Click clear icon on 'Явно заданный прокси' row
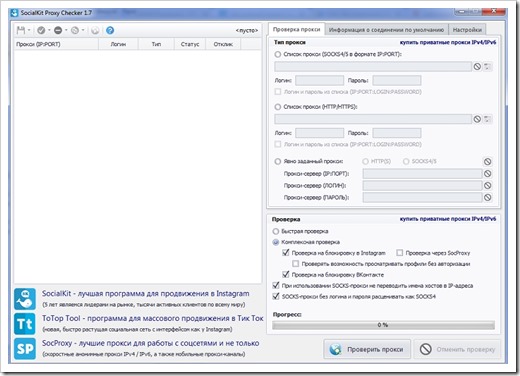Screen dimensions: 520x376 (488, 162)
